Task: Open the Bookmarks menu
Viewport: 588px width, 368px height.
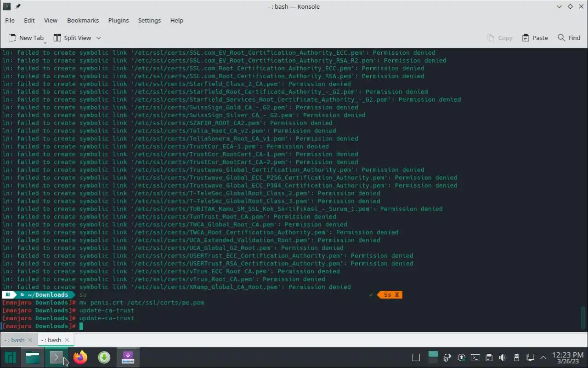Action: click(x=83, y=20)
